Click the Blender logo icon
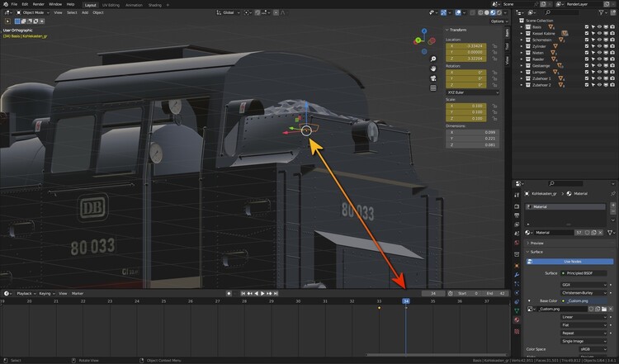Image resolution: width=619 pixels, height=364 pixels. click(4, 4)
